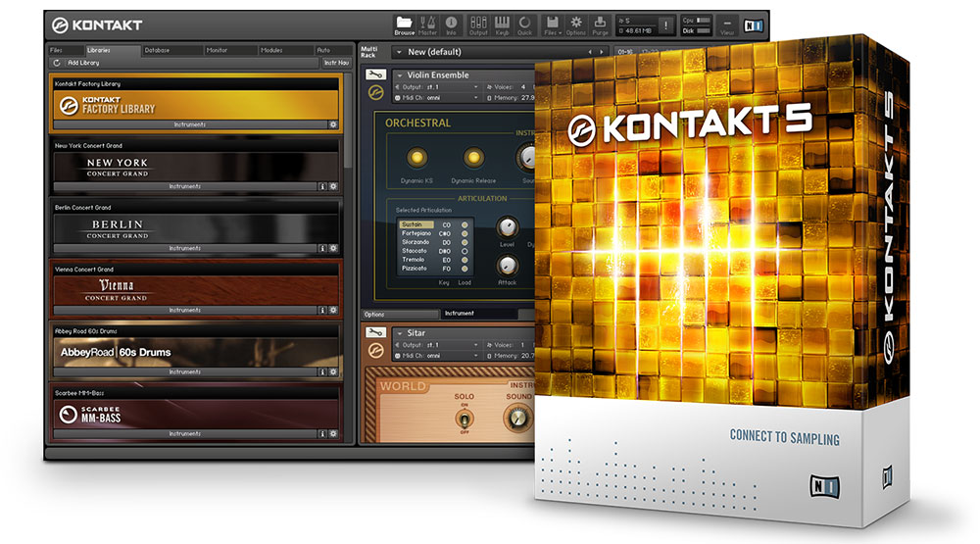Click the View minimize icon
980x544 pixels.
pos(727,25)
